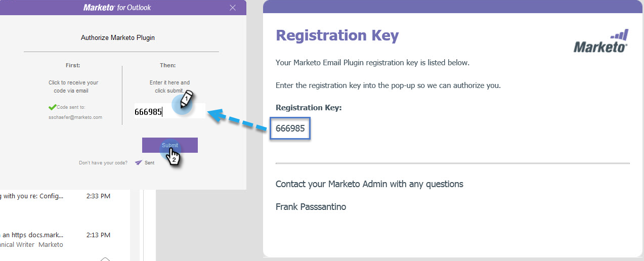Click the "Registration Key" purple heading
This screenshot has height=261, width=644.
click(x=337, y=36)
